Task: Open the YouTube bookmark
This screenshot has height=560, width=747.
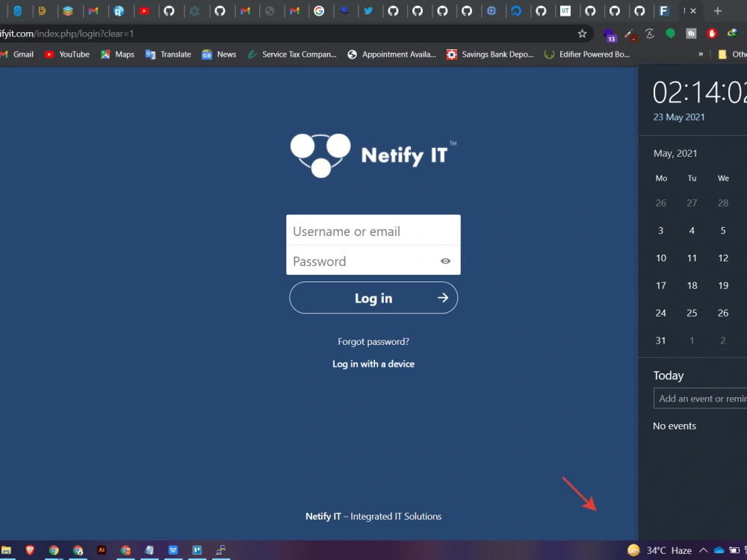Action: coord(67,55)
